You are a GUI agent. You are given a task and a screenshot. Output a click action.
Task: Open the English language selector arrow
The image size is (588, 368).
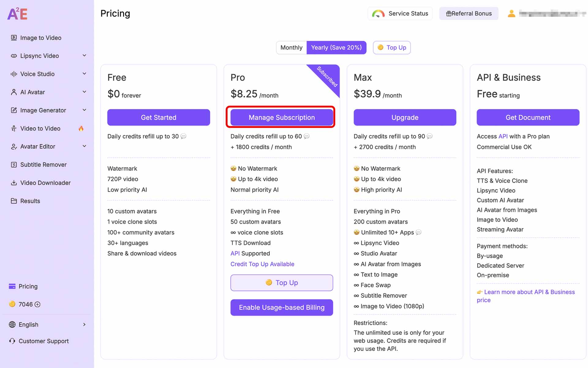tap(84, 325)
